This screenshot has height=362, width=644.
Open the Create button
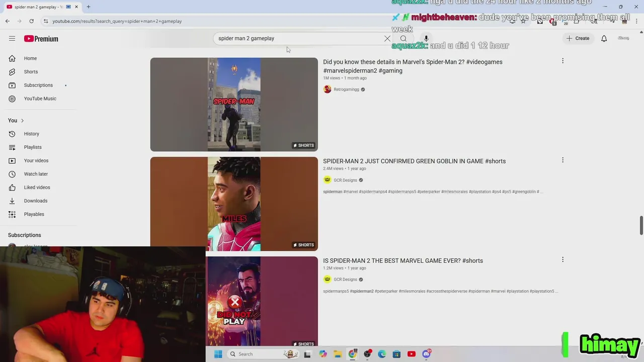tap(578, 38)
